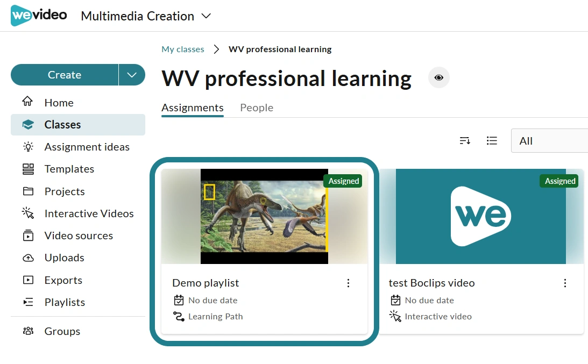588x364 pixels.
Task: Open test Boclips video three-dot menu
Action: pos(565,283)
